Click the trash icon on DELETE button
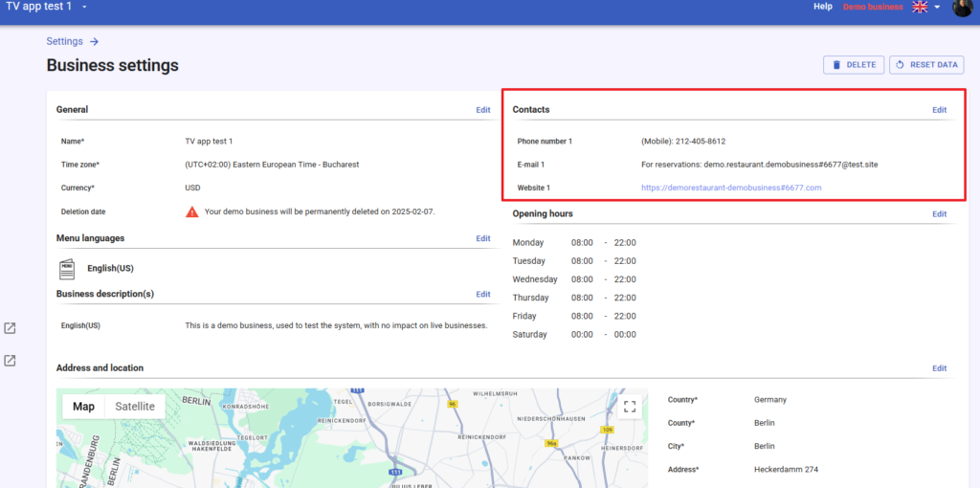The image size is (980, 488). pos(836,65)
